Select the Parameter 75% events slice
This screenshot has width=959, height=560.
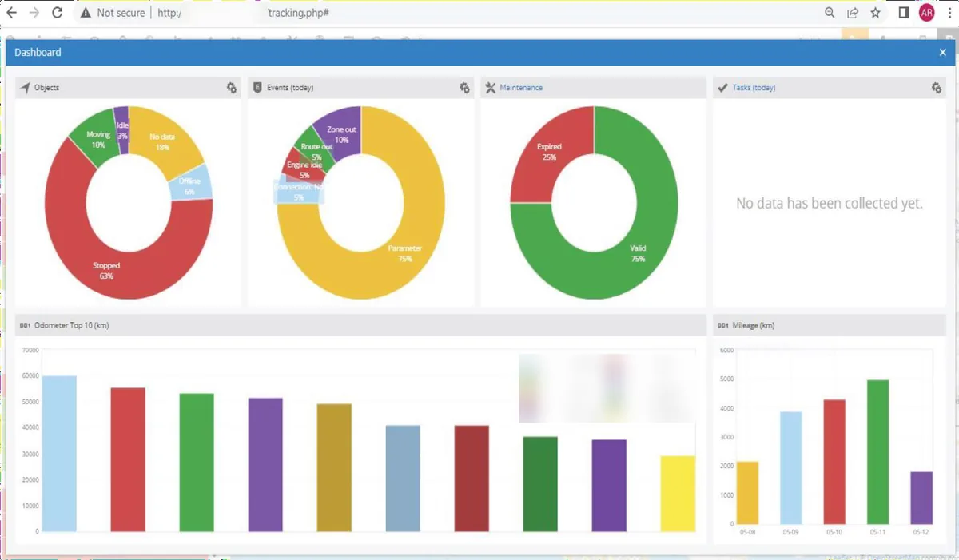405,252
